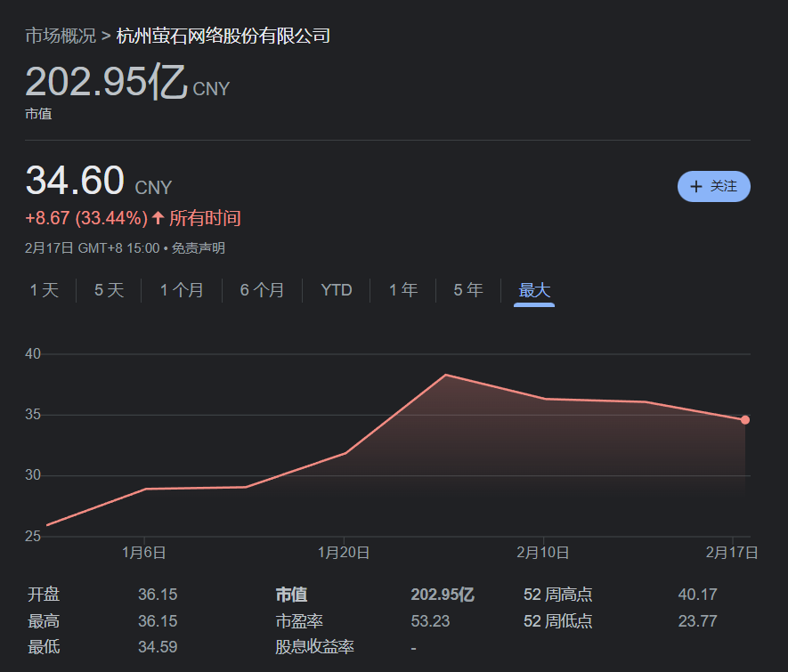Image resolution: width=788 pixels, height=672 pixels.
Task: Click the 最大 range tab
Action: click(534, 290)
